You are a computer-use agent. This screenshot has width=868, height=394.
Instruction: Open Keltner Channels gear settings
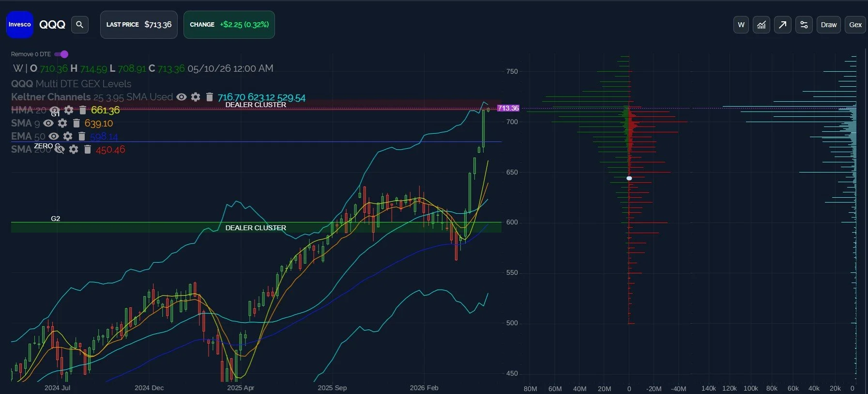(196, 97)
